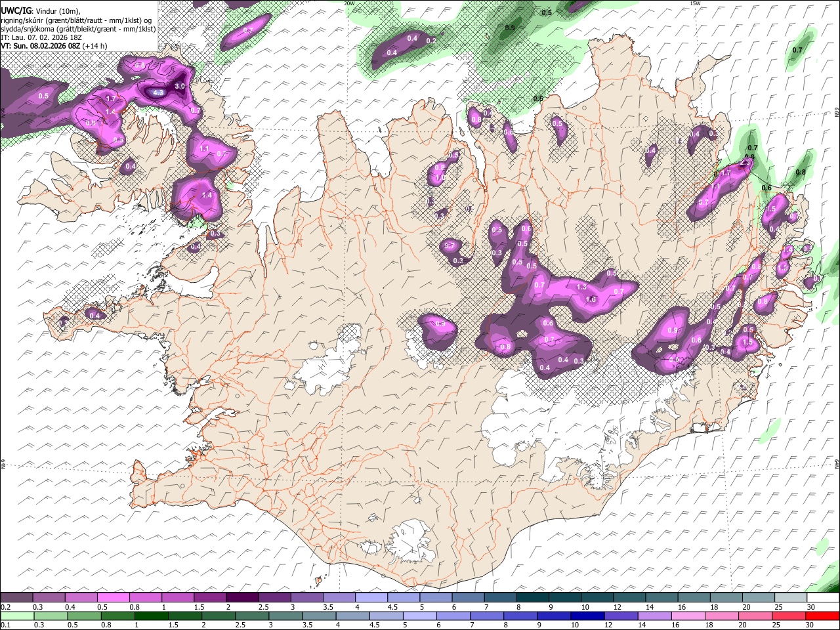Click upper legend swatch between 5 and 6
840x630 pixels.
pos(436,598)
